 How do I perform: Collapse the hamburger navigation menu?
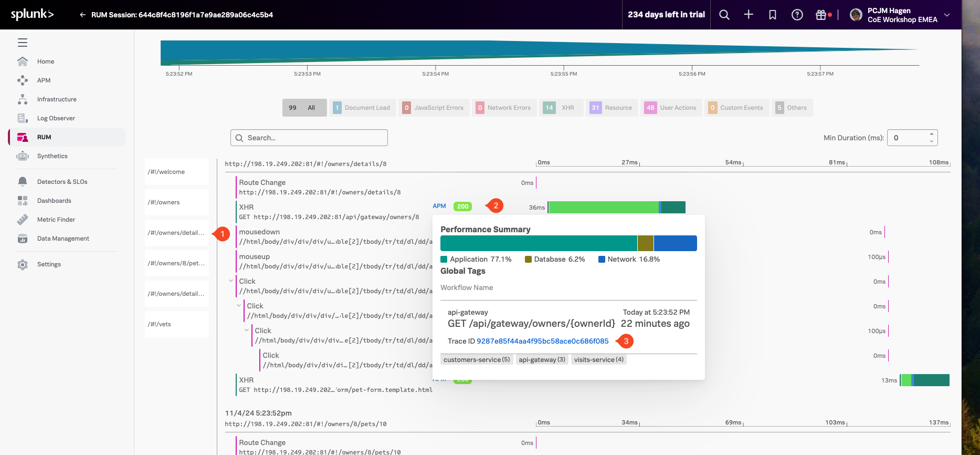click(x=23, y=43)
